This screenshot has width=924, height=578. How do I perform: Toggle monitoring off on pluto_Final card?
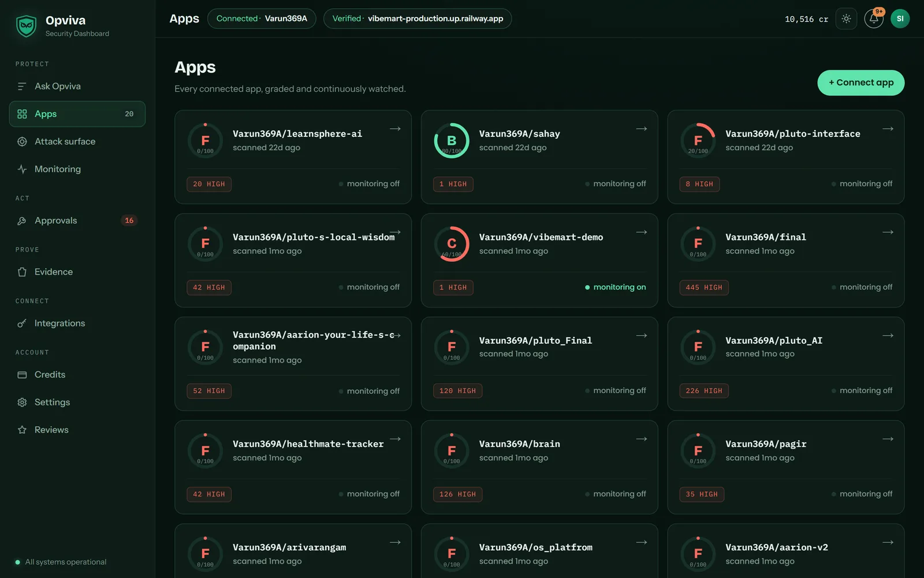(x=616, y=391)
